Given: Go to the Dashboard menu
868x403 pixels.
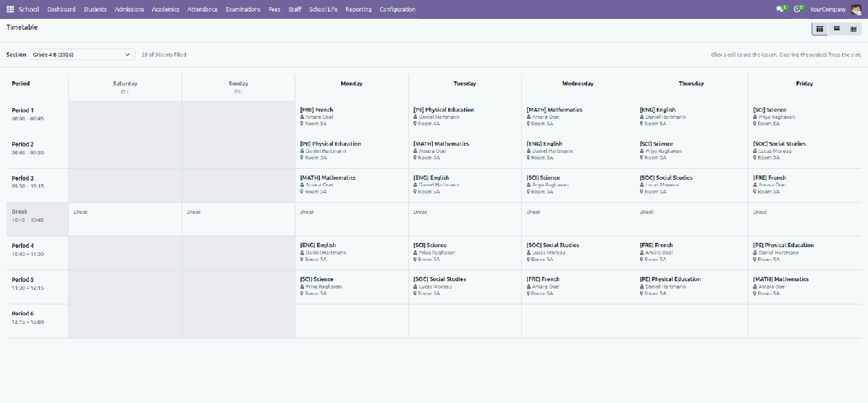Looking at the screenshot, I should [62, 9].
